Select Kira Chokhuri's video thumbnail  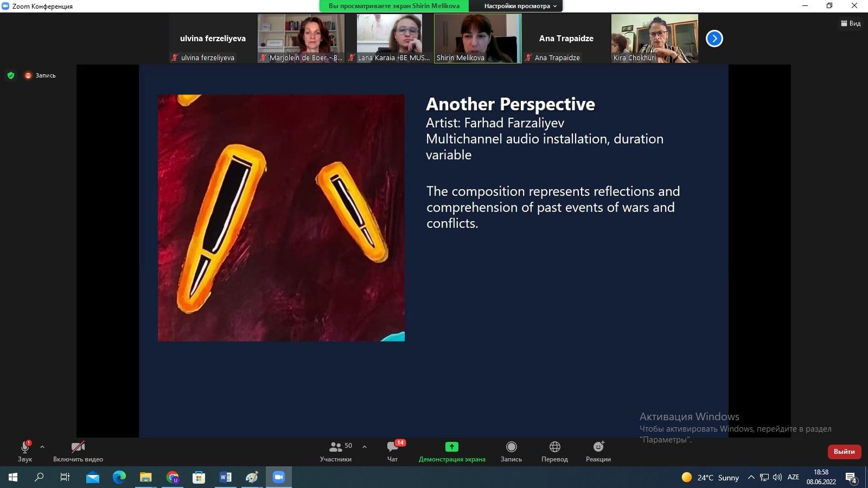point(654,38)
